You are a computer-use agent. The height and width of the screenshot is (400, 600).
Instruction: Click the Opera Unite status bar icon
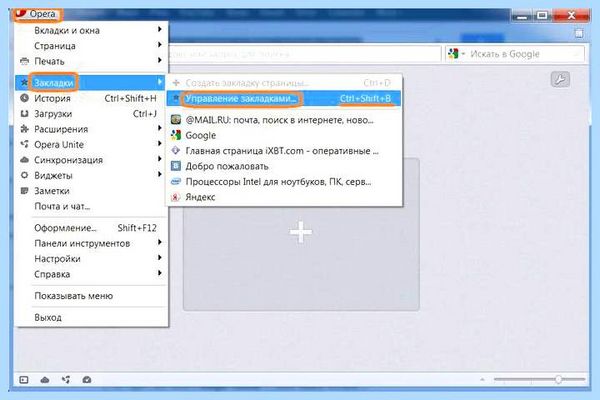[x=66, y=380]
